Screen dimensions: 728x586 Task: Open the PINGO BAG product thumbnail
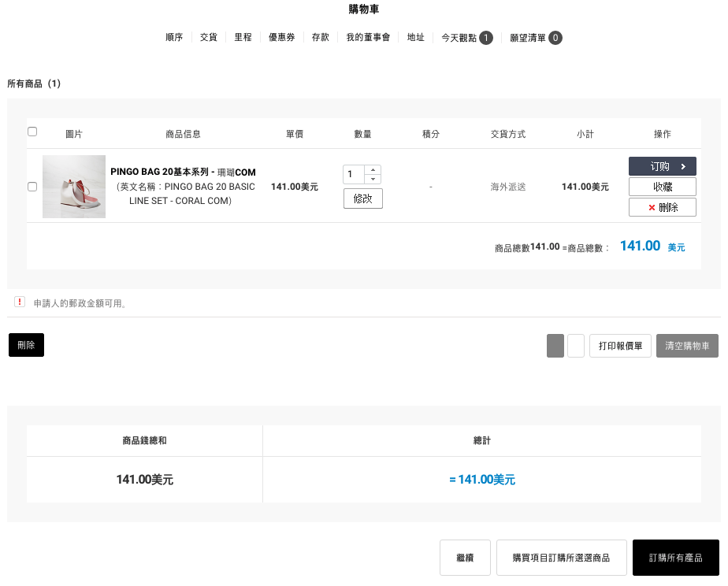(74, 187)
